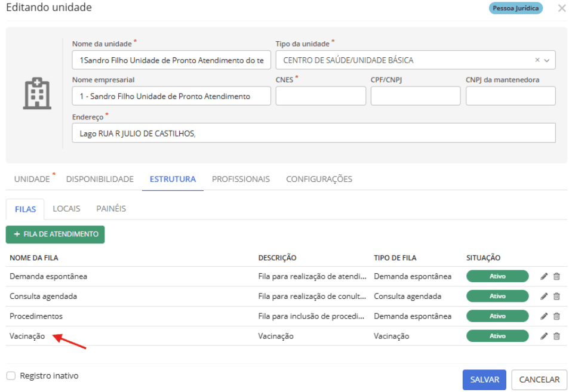
Task: Focus the Endereço field
Action: tap(313, 133)
